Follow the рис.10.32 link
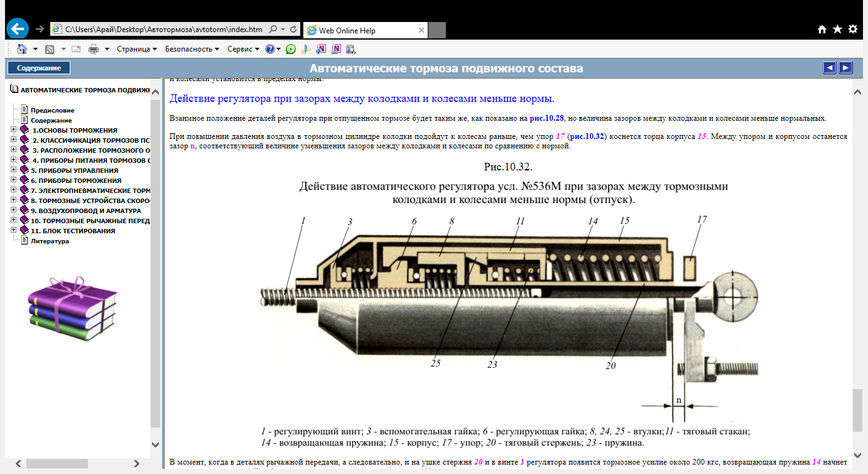The height and width of the screenshot is (474, 868). [x=587, y=136]
